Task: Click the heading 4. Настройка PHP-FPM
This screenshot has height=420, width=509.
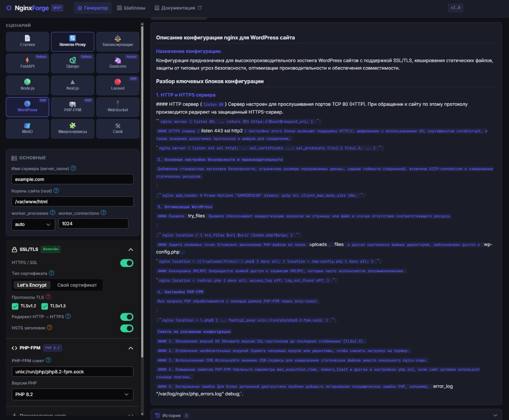Action: click(180, 292)
